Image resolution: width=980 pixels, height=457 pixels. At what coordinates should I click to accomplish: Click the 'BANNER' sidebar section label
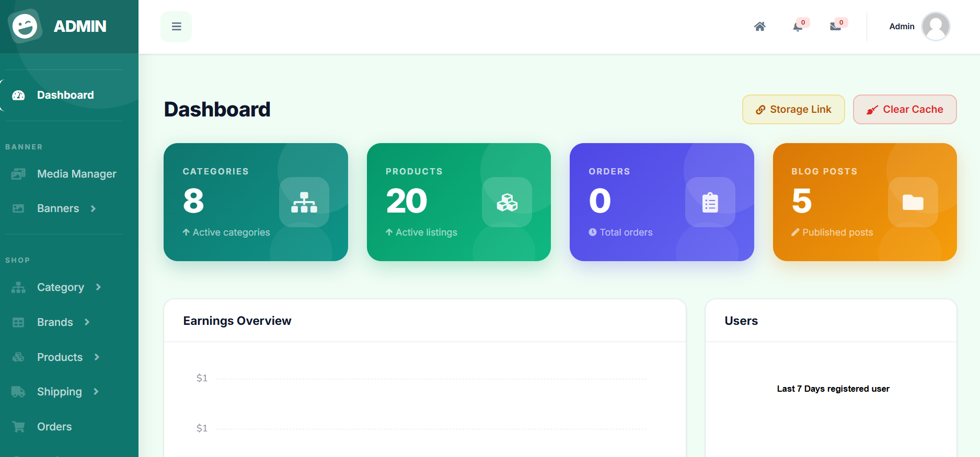pyautogui.click(x=24, y=147)
